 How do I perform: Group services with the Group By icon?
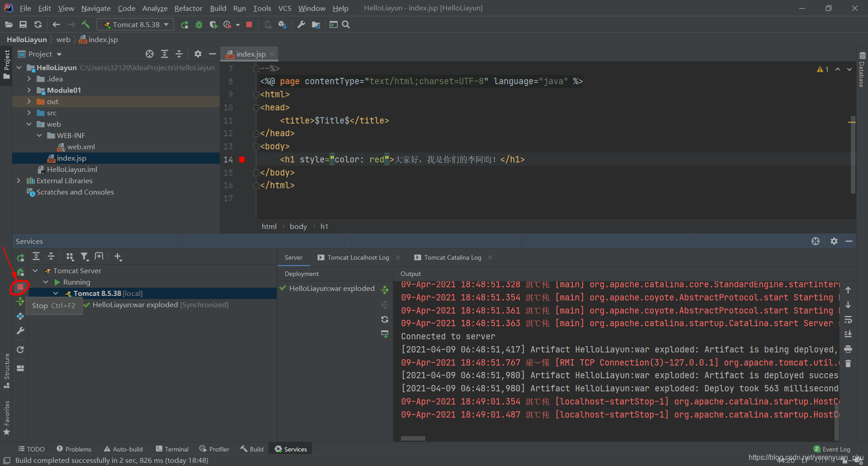click(x=70, y=257)
